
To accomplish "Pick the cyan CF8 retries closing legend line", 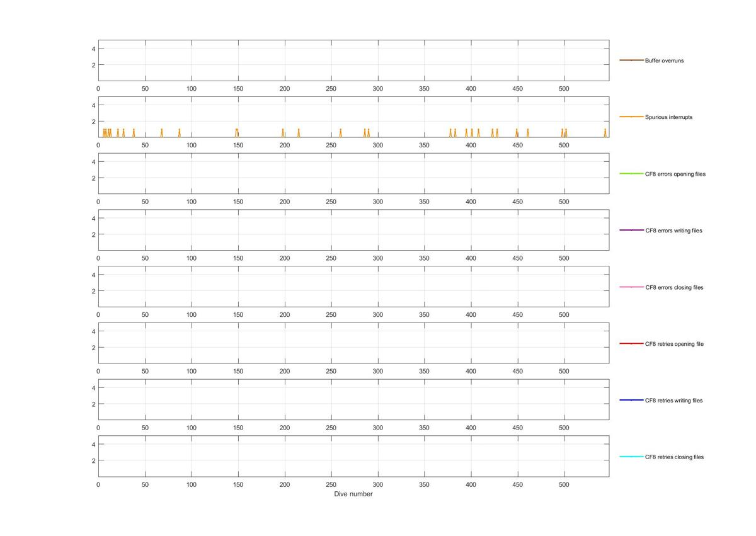I will pyautogui.click(x=631, y=457).
